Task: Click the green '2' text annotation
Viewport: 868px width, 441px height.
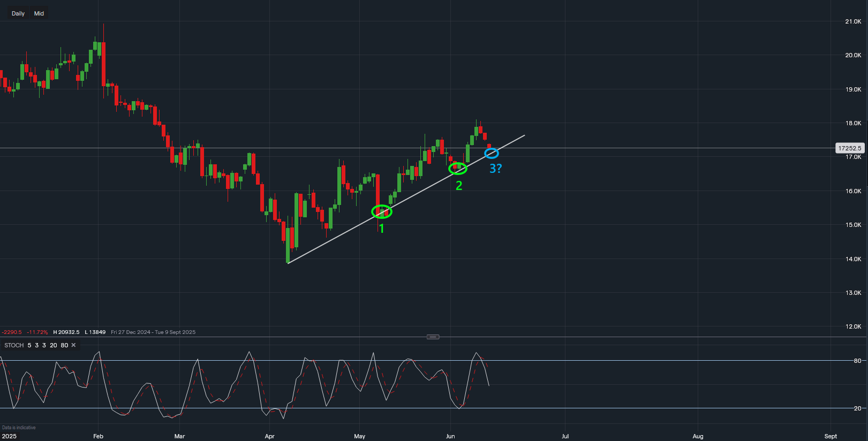Action: pyautogui.click(x=459, y=186)
